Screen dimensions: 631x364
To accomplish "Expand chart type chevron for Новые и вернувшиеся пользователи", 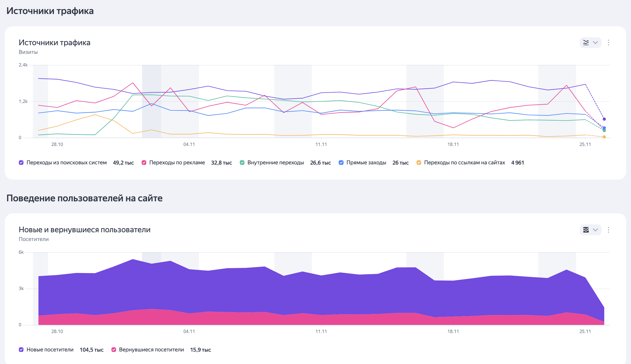I will [595, 230].
